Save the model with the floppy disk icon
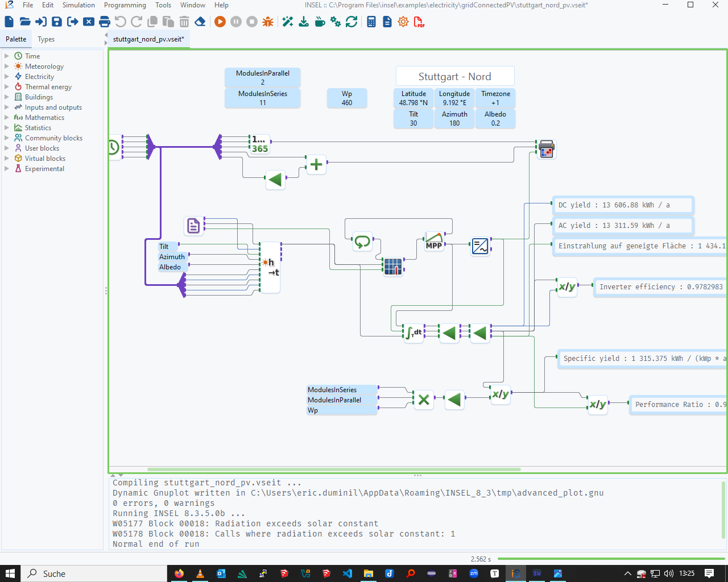The height and width of the screenshot is (582, 728). click(x=57, y=22)
